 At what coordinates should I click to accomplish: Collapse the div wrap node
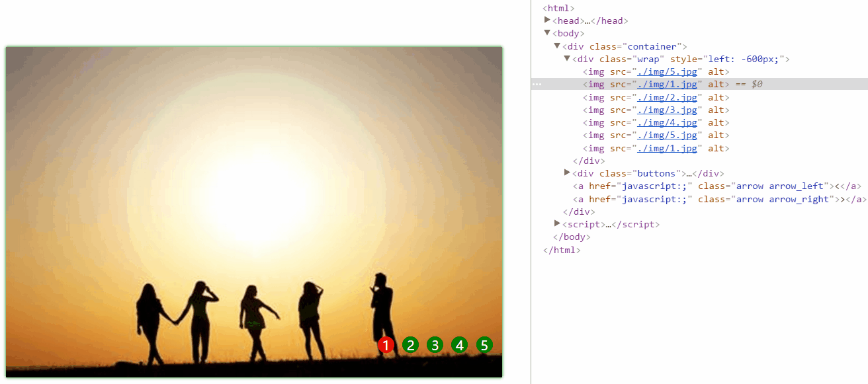[567, 58]
